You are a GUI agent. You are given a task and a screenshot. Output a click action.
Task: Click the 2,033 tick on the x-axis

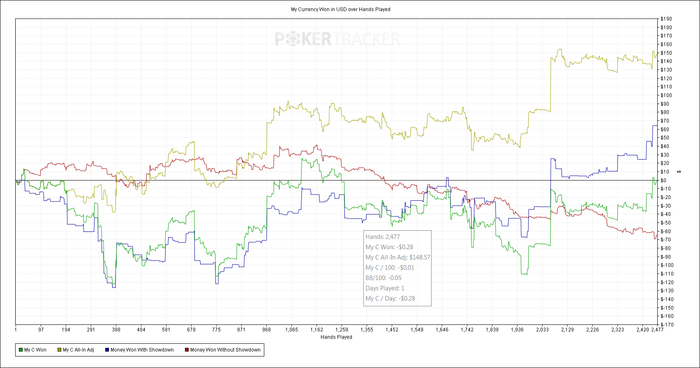[x=542, y=330]
